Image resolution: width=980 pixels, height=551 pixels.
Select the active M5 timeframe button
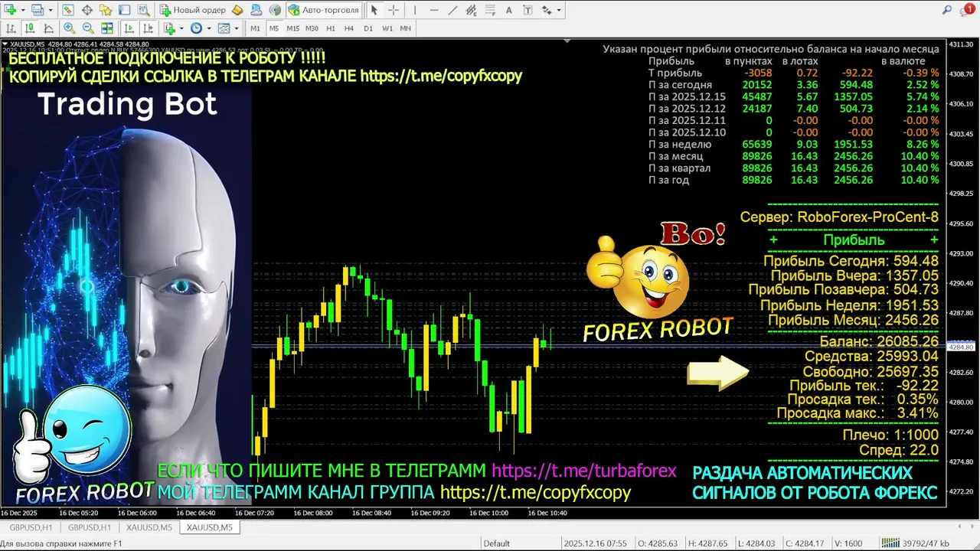(274, 28)
